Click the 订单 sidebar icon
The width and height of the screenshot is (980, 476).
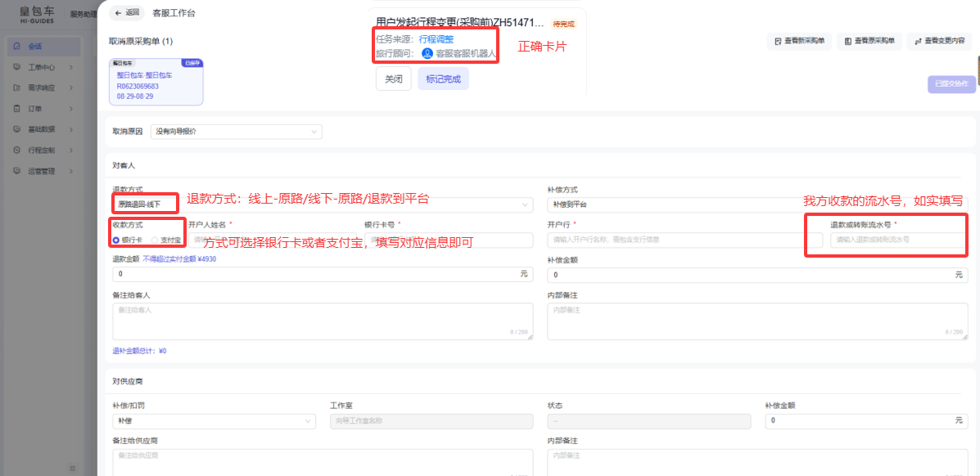click(x=16, y=109)
